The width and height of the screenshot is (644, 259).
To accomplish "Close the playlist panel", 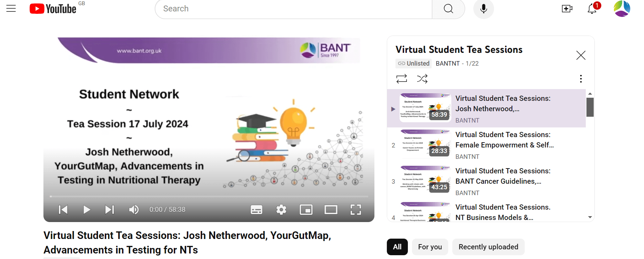I will point(581,55).
